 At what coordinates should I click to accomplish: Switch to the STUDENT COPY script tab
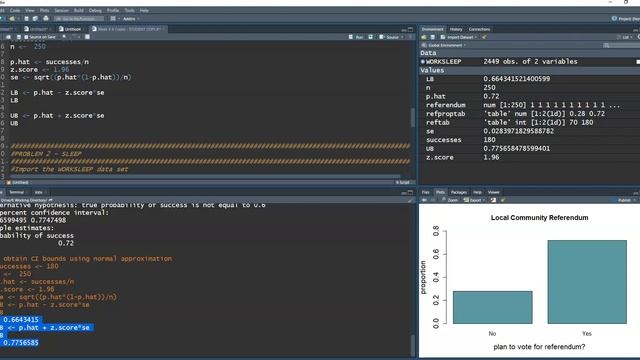point(128,29)
